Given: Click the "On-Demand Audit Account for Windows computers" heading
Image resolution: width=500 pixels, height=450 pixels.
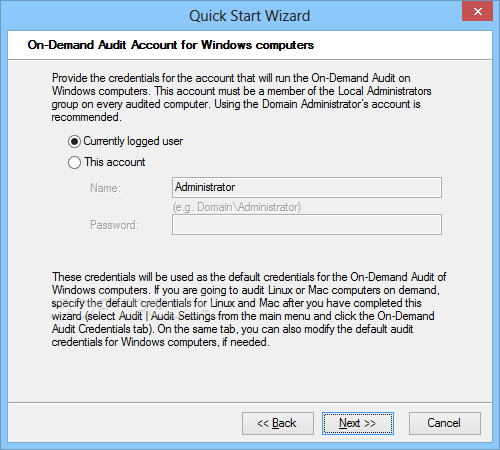Looking at the screenshot, I should (x=171, y=45).
